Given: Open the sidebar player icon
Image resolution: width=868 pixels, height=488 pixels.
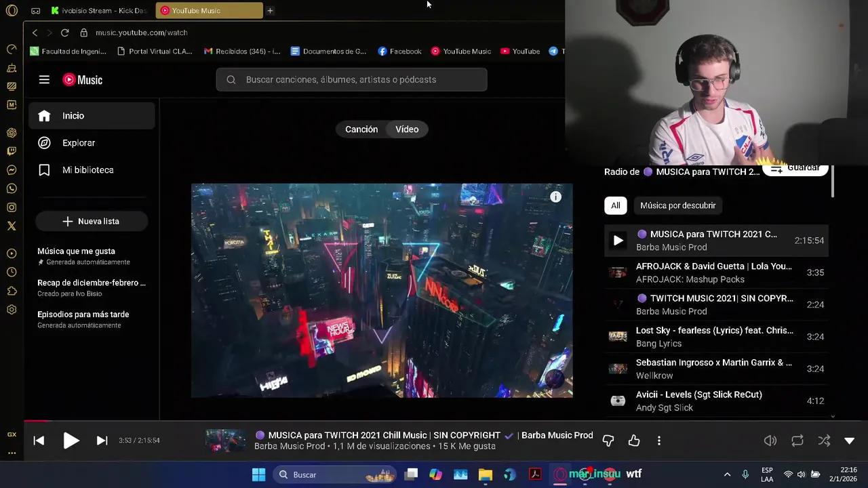Looking at the screenshot, I should coord(12,253).
